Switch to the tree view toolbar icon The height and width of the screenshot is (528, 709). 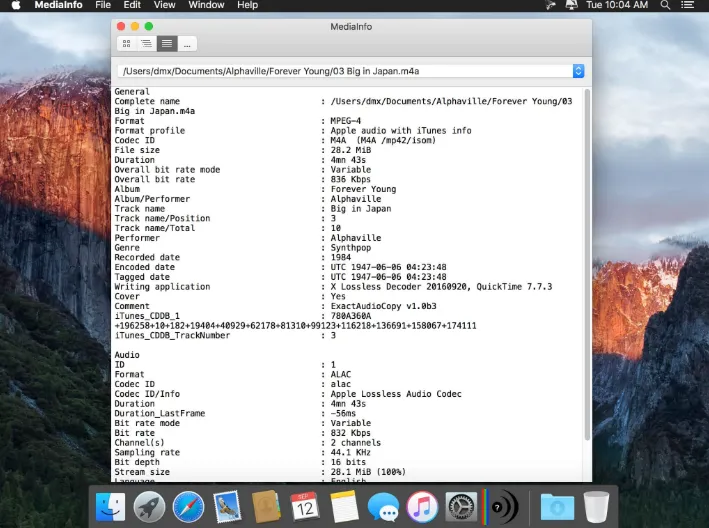click(147, 44)
